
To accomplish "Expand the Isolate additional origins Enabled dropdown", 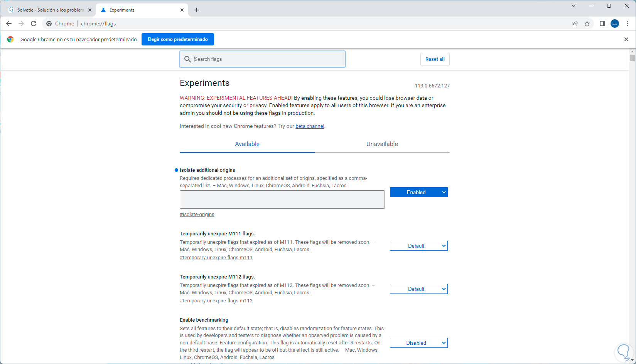I will 418,192.
